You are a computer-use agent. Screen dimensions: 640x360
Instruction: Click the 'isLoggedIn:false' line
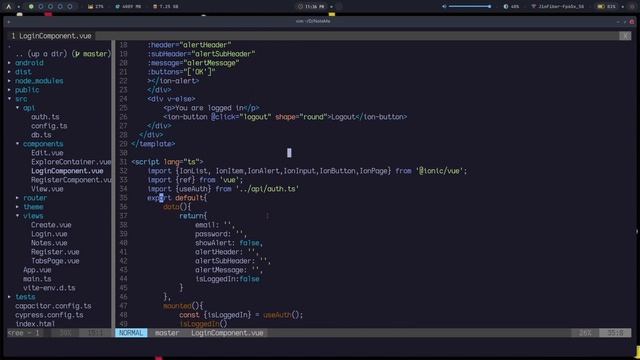point(227,279)
